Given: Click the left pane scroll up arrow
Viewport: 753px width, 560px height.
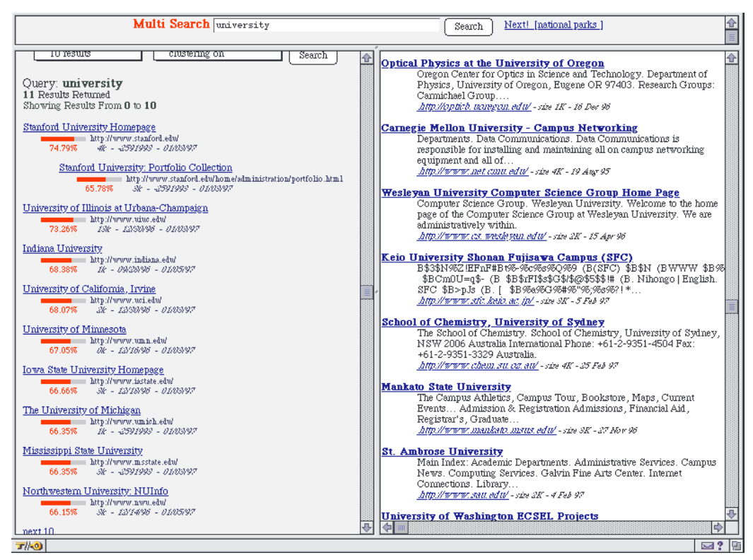Looking at the screenshot, I should coord(367,58).
